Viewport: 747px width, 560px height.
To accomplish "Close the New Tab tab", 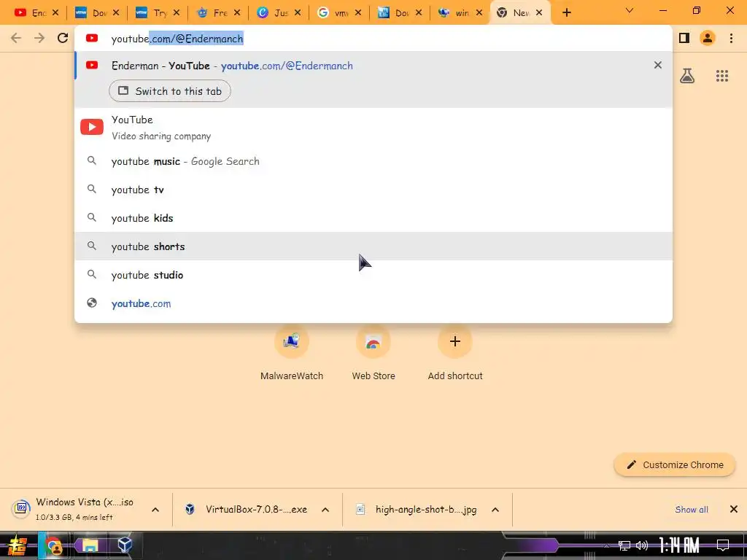I will point(539,13).
